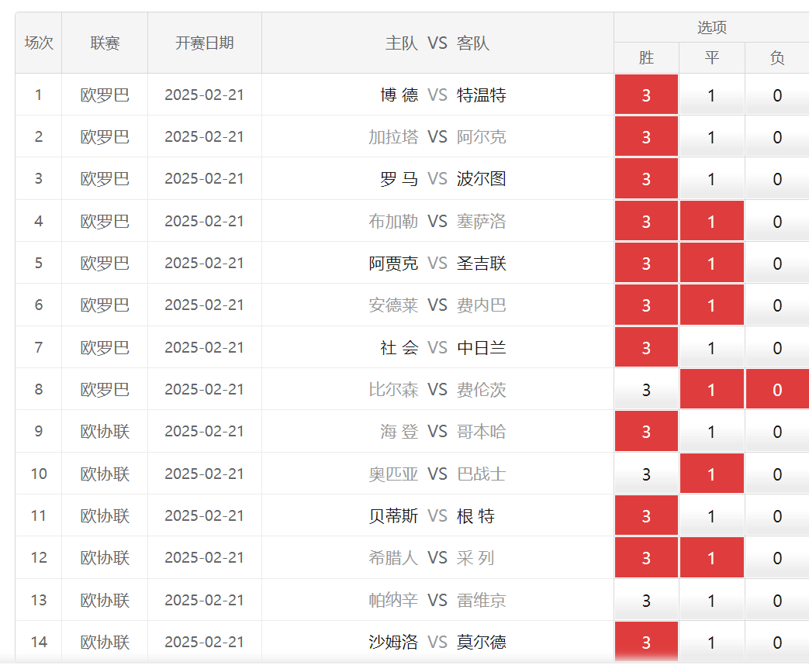The width and height of the screenshot is (809, 672).
Task: Deselect the 胜 (3) option for 沙姆洛 VS 莫尔德
Action: coord(646,643)
